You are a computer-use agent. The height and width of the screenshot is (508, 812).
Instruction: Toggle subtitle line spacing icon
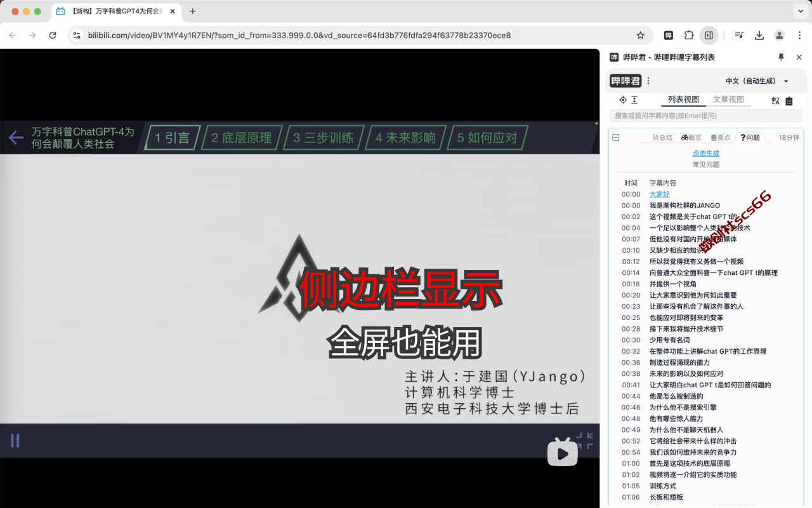[x=634, y=100]
